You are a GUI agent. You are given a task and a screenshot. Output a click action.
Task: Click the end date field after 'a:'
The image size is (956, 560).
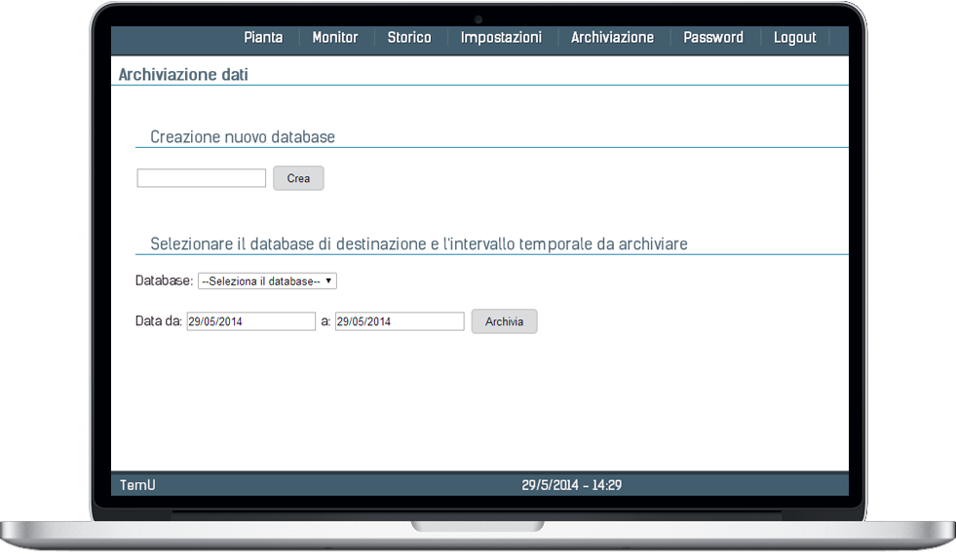click(400, 321)
